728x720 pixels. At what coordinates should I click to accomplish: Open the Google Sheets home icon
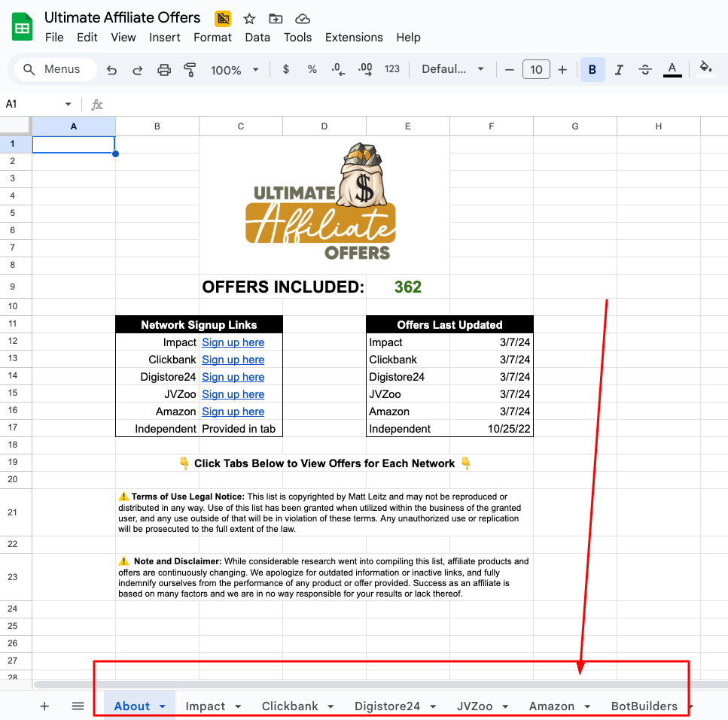22,27
